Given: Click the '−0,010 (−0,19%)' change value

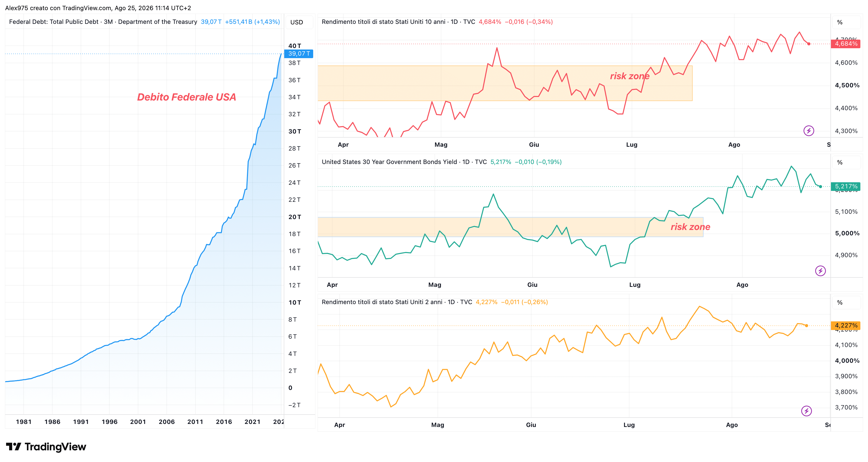Looking at the screenshot, I should click(x=538, y=162).
